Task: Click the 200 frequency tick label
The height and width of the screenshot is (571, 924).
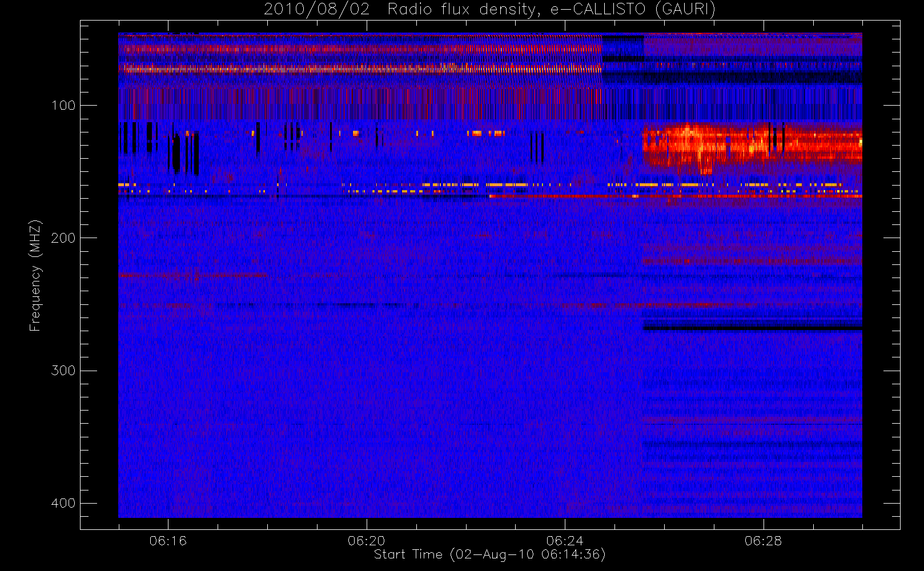Action: click(63, 238)
